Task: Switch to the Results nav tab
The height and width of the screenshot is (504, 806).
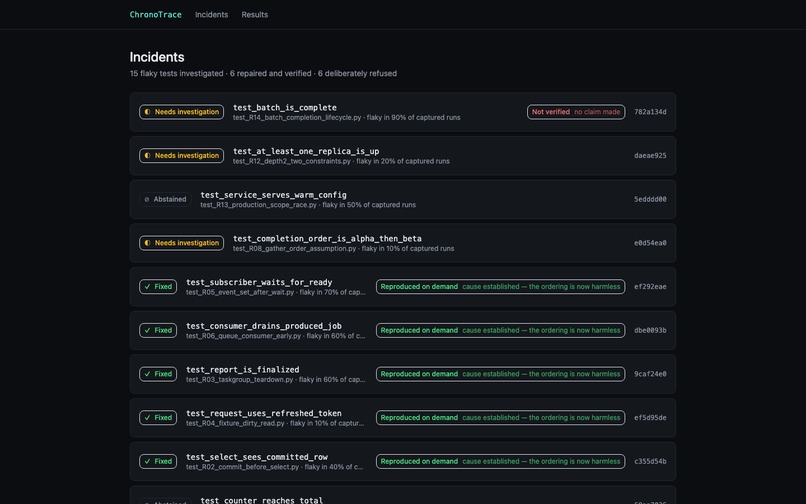Action: tap(254, 14)
